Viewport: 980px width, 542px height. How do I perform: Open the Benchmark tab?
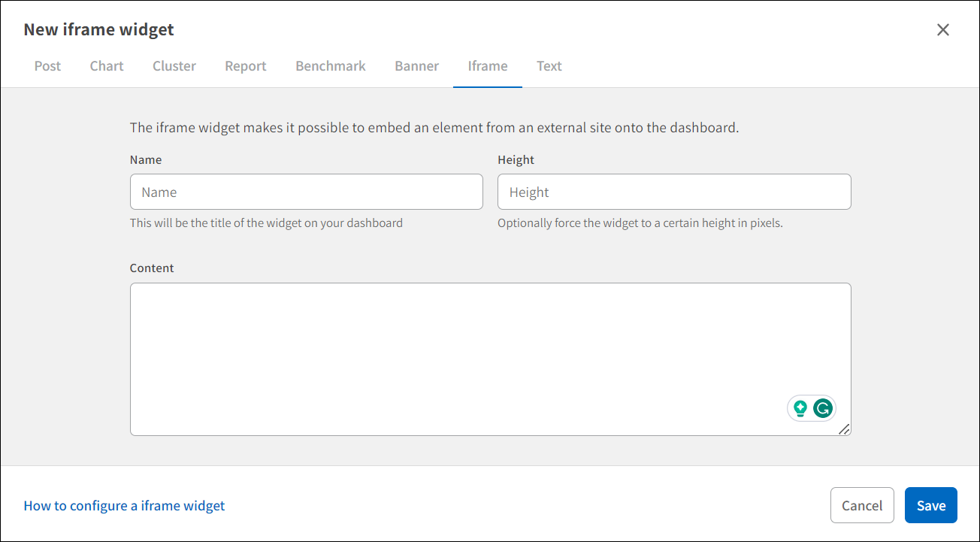330,66
